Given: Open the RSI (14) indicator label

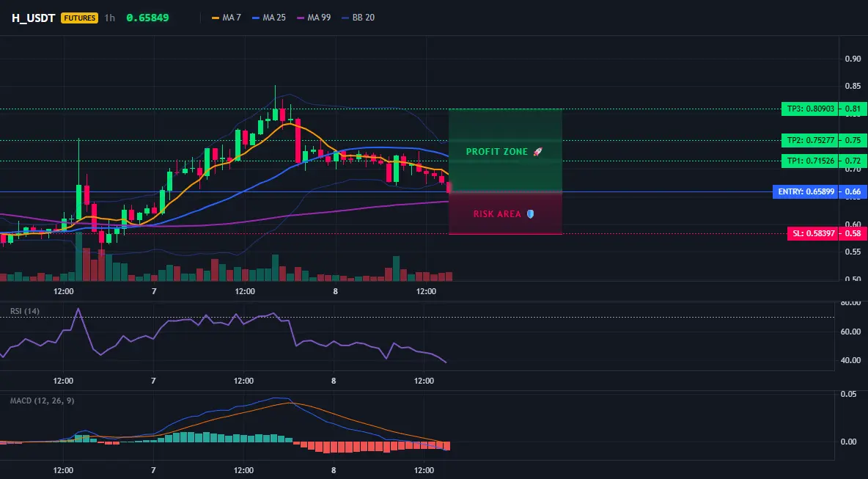Looking at the screenshot, I should coord(25,311).
